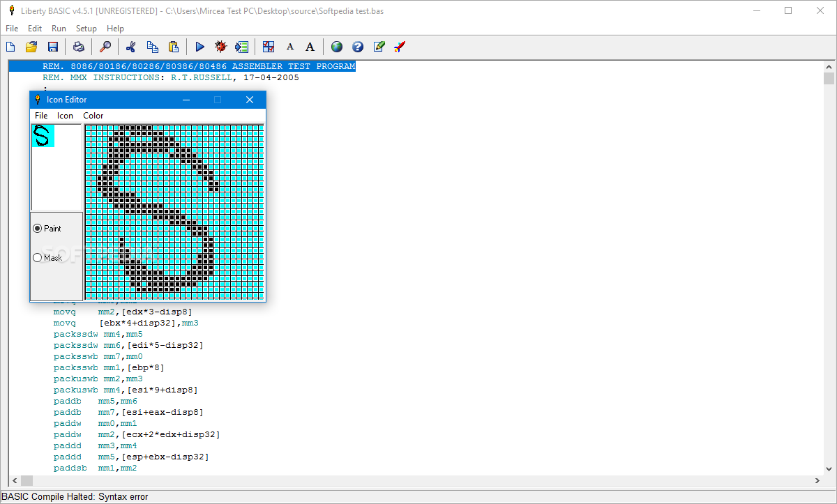
Task: Click the vertical scrollbar thumb
Action: (828, 78)
